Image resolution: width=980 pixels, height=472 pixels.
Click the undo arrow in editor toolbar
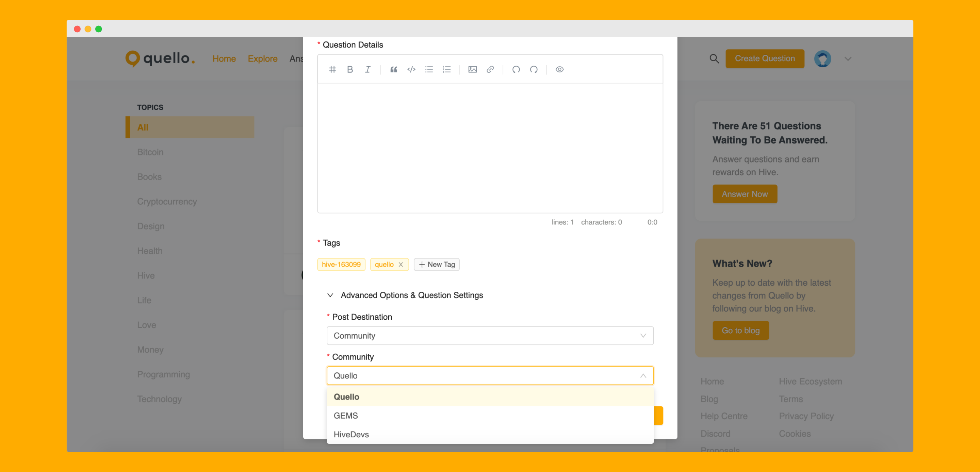516,69
